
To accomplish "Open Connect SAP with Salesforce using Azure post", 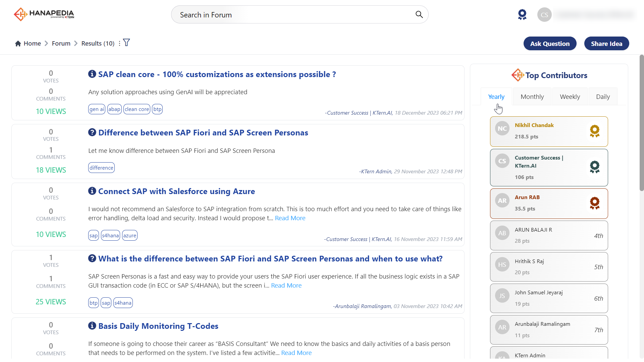I will click(176, 191).
